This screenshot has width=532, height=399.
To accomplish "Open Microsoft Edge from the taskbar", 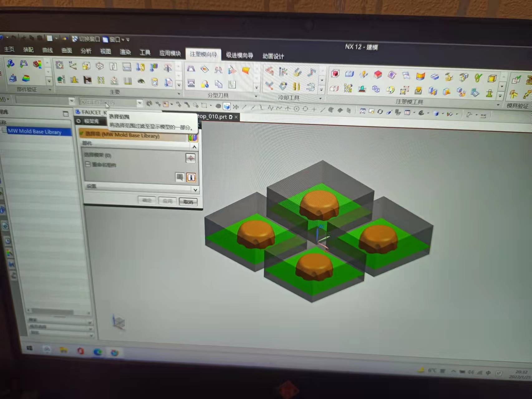I will point(98,352).
